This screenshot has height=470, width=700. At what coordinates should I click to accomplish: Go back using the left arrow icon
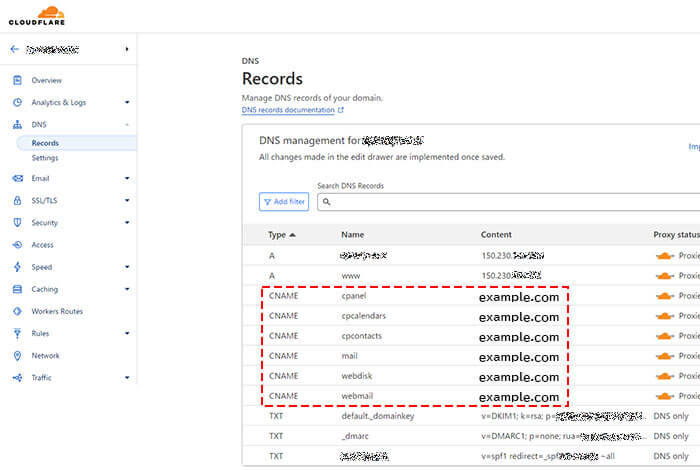pos(15,49)
